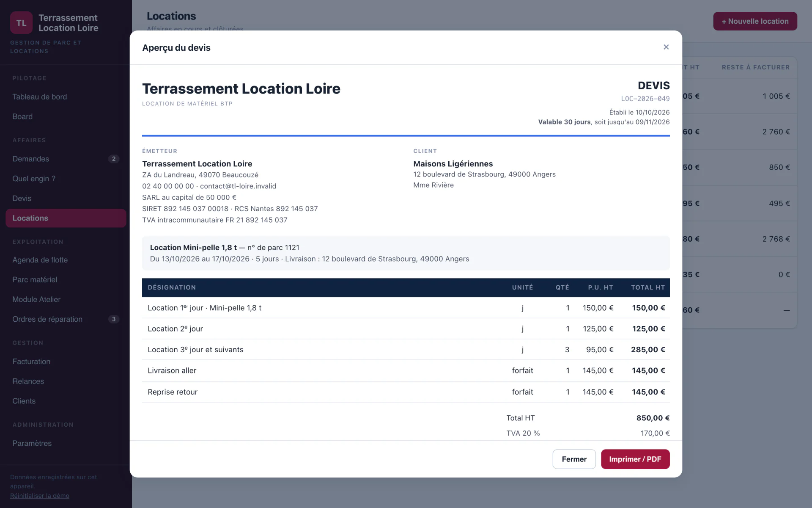Screen dimensions: 812x508
Task: Open Tableau de bord in sidebar
Action: [x=66, y=97]
